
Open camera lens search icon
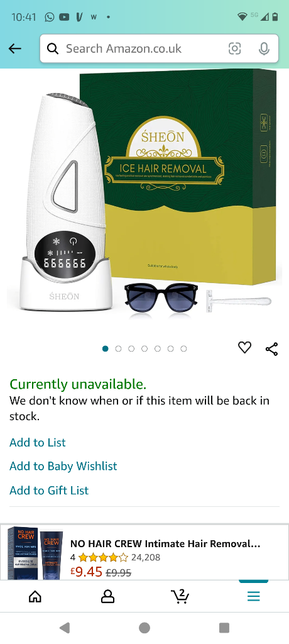pyautogui.click(x=234, y=48)
